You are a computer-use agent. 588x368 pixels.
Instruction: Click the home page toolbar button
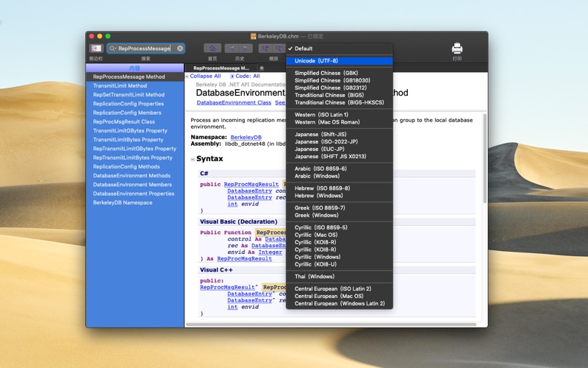tap(212, 49)
